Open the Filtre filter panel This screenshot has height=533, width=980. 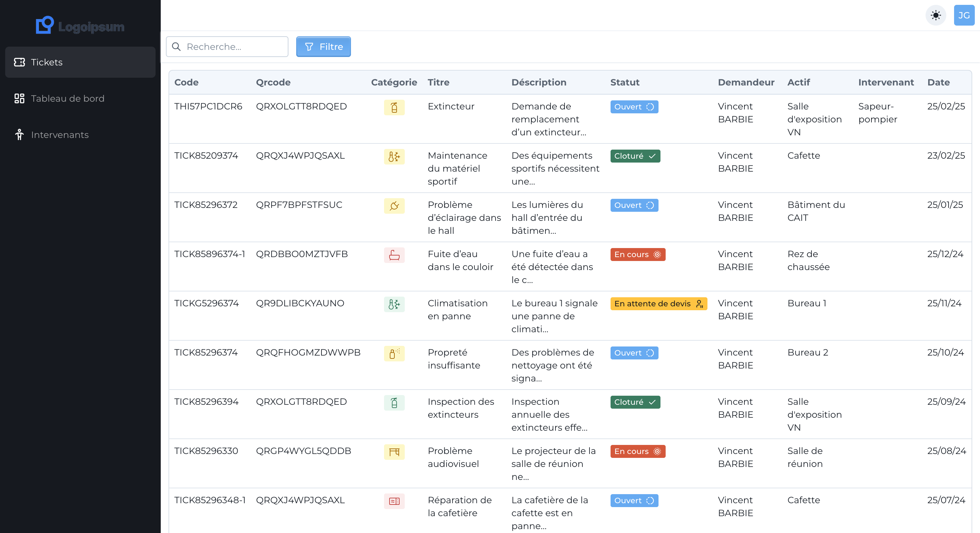(323, 47)
